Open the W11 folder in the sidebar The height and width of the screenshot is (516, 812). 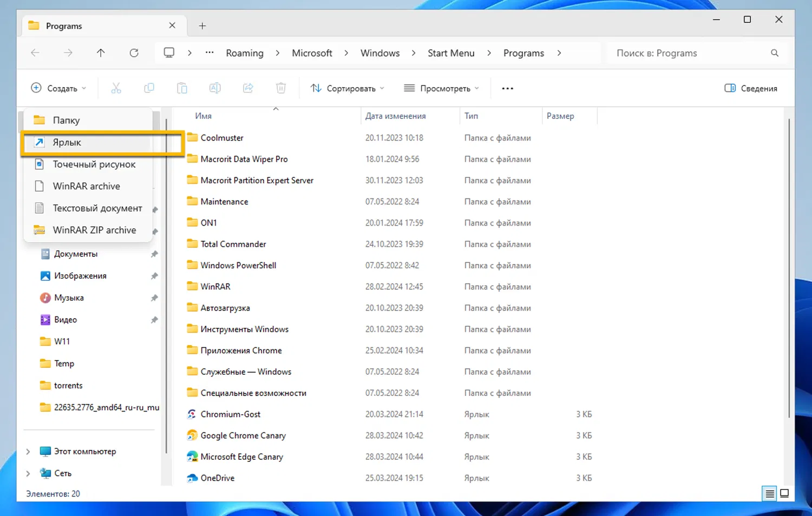coord(62,341)
